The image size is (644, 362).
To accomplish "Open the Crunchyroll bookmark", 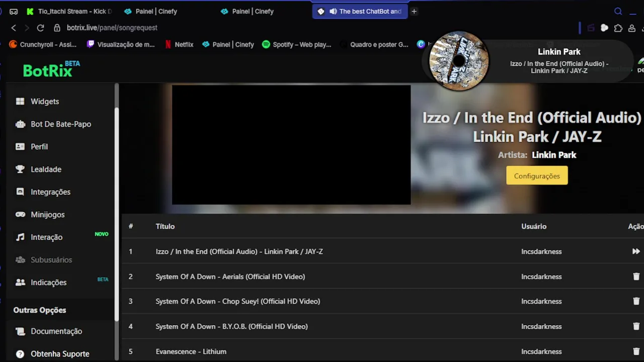I will (x=43, y=44).
